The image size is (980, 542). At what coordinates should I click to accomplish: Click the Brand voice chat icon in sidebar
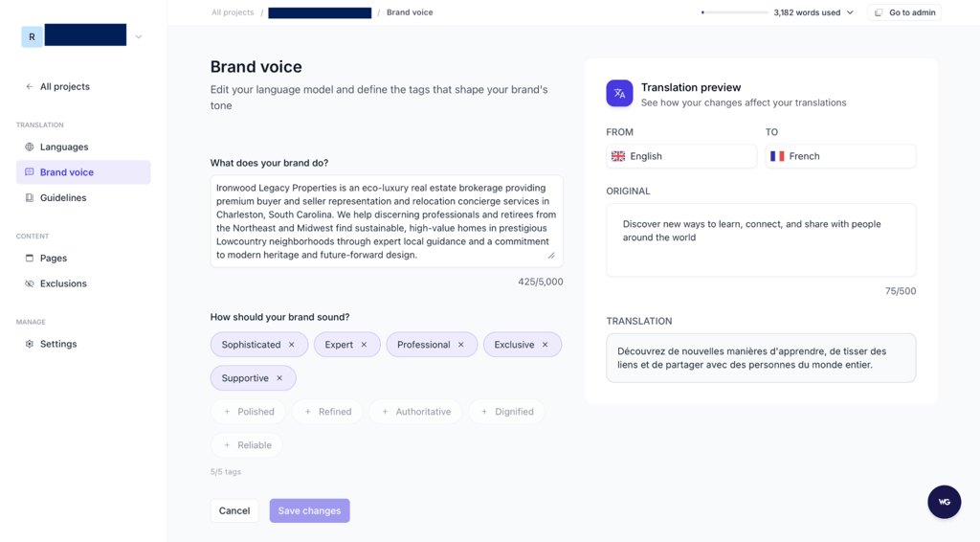tap(30, 172)
